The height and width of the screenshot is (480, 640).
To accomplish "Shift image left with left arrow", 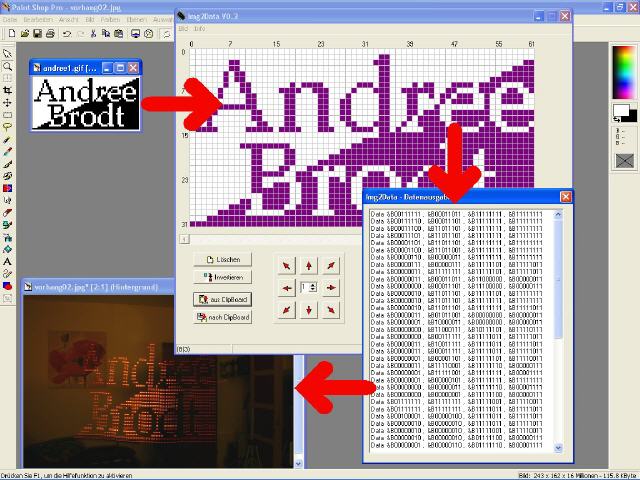I will [x=287, y=287].
